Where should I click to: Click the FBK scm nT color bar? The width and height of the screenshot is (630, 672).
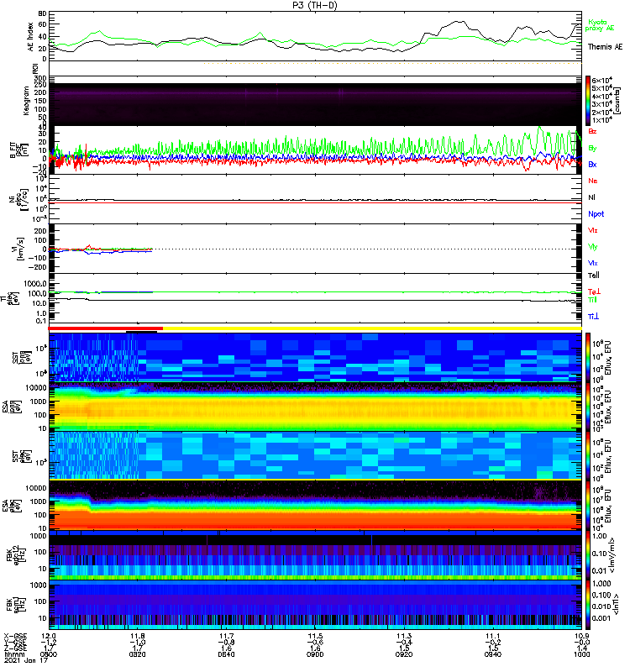coord(588,604)
